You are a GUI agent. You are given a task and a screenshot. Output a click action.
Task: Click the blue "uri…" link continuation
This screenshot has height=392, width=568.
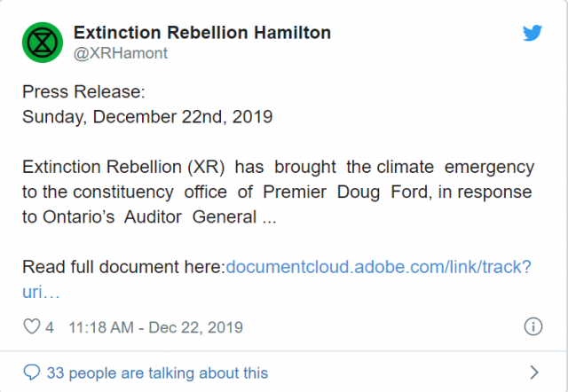[41, 292]
